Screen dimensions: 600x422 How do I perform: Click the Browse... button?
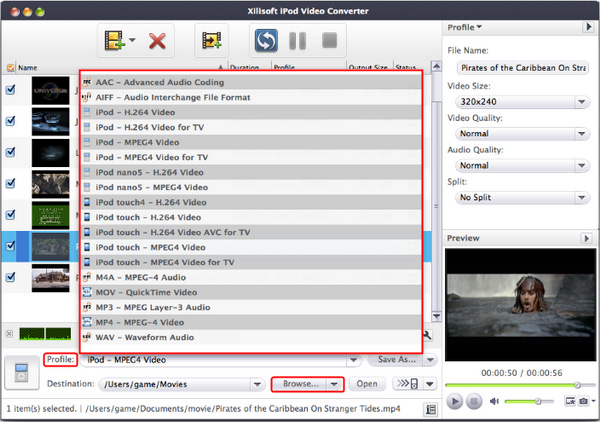(300, 384)
